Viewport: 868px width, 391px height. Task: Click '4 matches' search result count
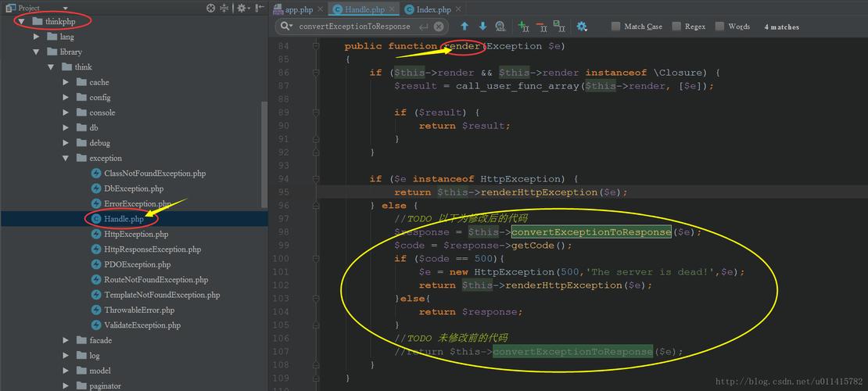[782, 27]
